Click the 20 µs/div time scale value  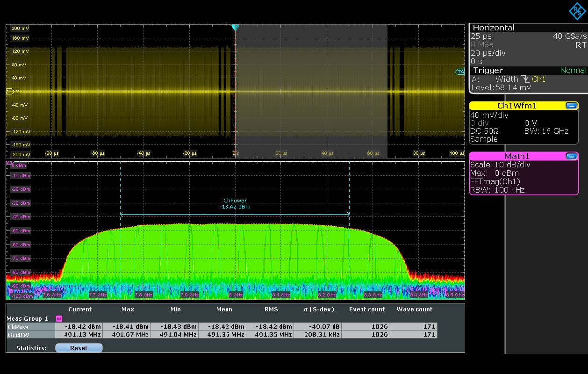pos(488,53)
